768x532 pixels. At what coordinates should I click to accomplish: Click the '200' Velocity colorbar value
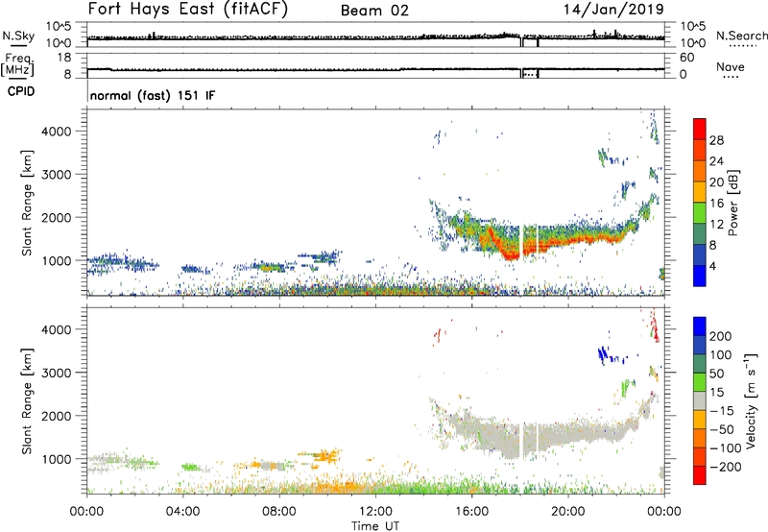tap(721, 336)
